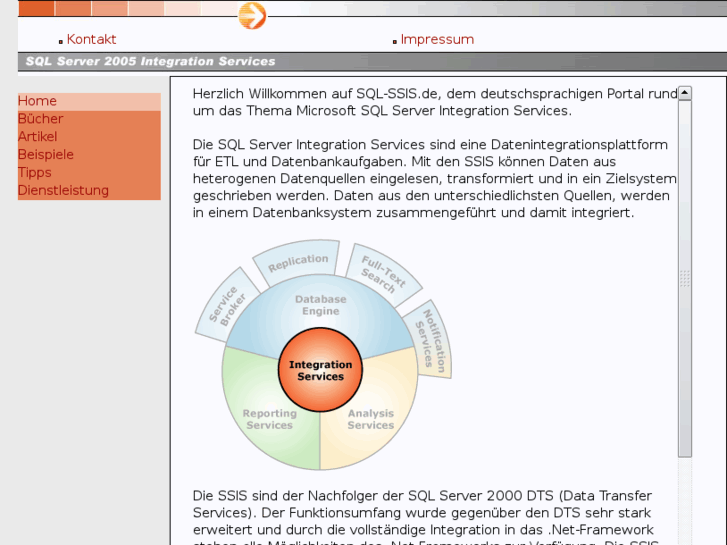727x545 pixels.
Task: Click the bullet marker before Kontakt
Action: 61,42
